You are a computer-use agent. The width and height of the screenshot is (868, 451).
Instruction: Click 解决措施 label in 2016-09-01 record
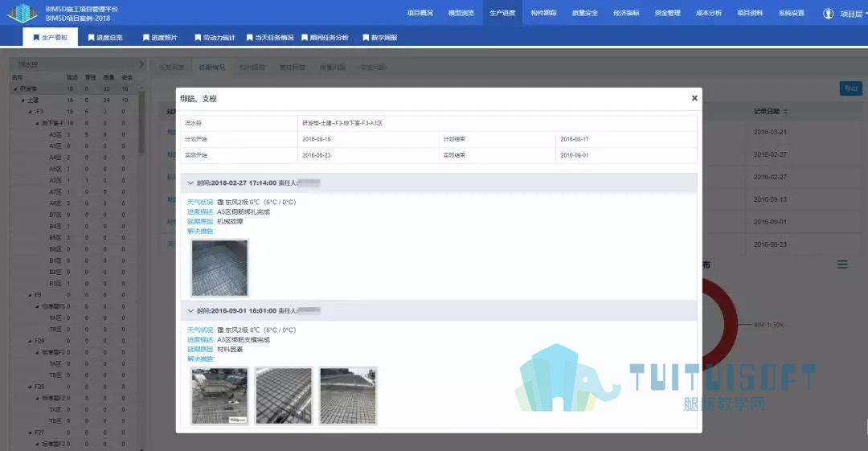pos(200,359)
